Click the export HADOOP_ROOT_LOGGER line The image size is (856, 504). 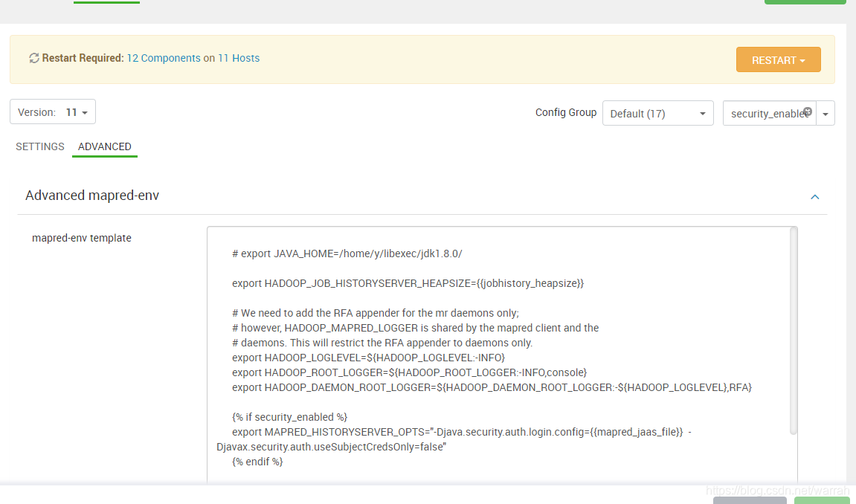click(410, 372)
